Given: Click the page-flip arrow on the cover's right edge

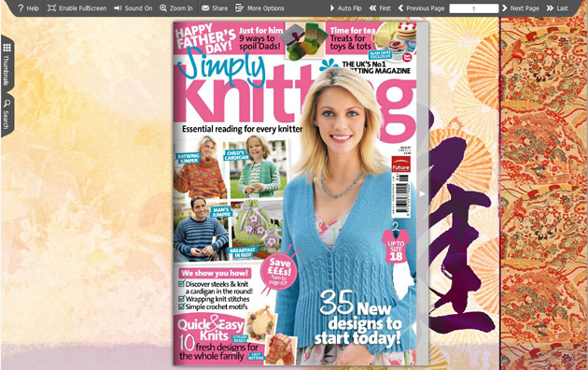Looking at the screenshot, I should click(x=422, y=193).
